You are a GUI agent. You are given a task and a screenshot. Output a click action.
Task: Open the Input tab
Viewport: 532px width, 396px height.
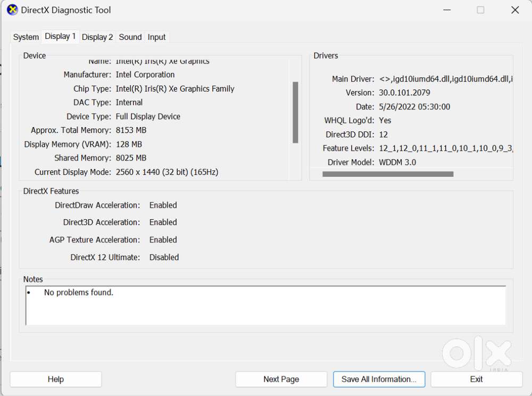click(x=156, y=37)
